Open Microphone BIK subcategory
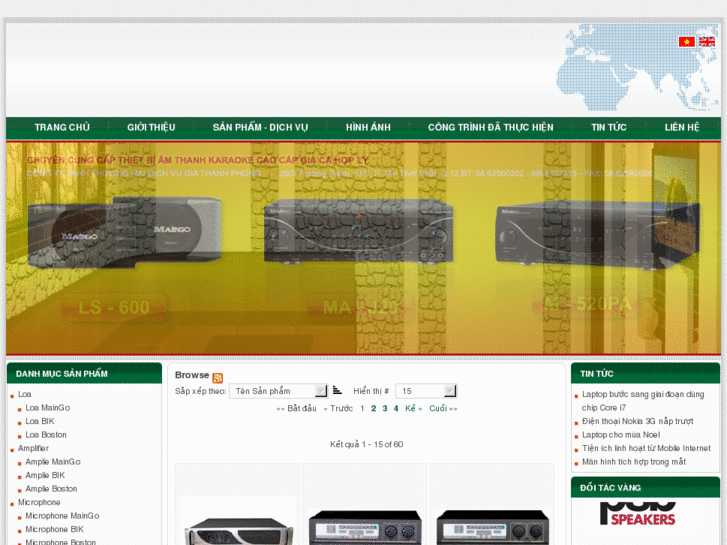Viewport: 727px width, 545px height. 54,529
